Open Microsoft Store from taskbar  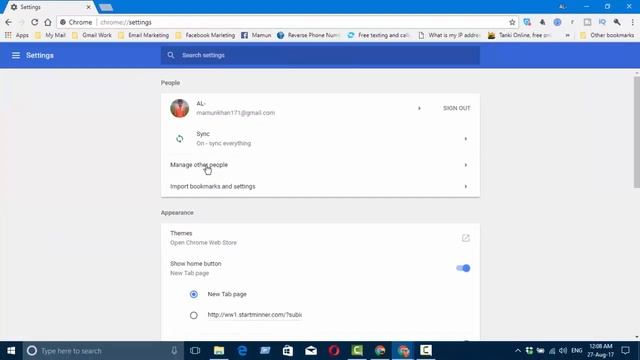pyautogui.click(x=288, y=351)
